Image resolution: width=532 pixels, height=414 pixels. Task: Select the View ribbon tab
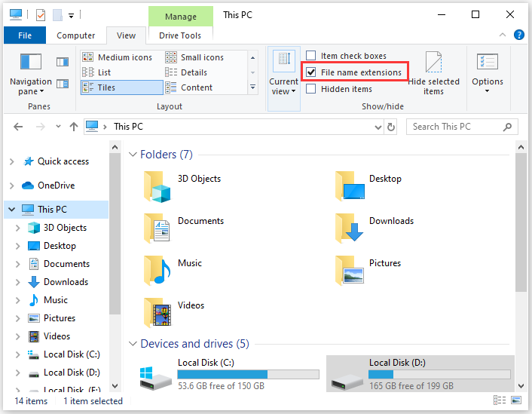(126, 35)
